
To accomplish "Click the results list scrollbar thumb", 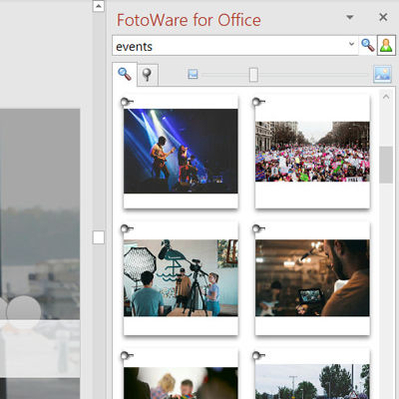I will point(386,165).
